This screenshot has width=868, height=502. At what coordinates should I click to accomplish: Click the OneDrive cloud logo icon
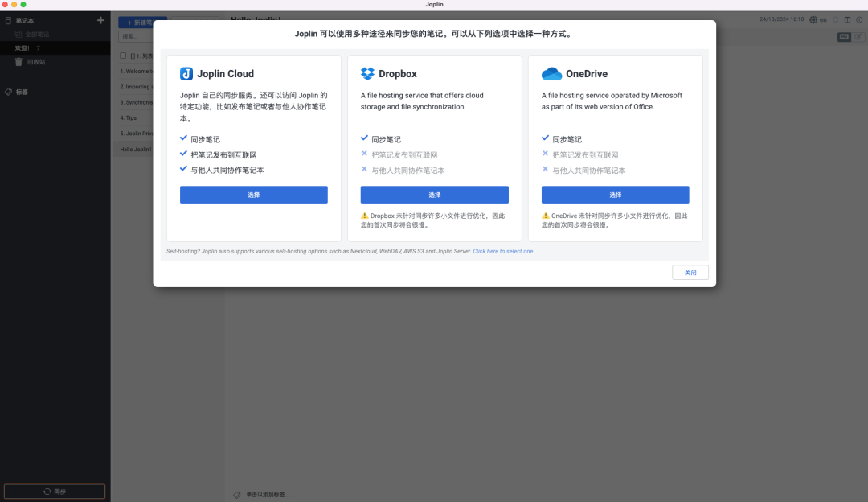click(x=551, y=74)
